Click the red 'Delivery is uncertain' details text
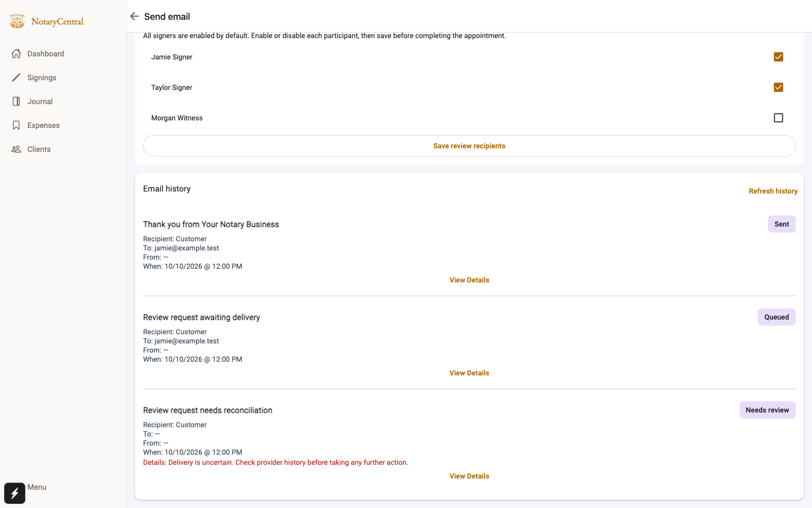This screenshot has width=812, height=508. [276, 462]
